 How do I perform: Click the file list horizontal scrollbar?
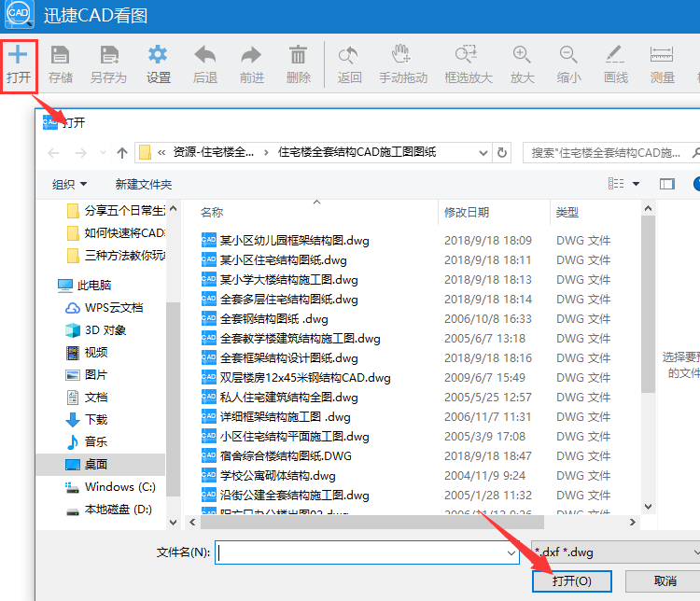click(371, 522)
